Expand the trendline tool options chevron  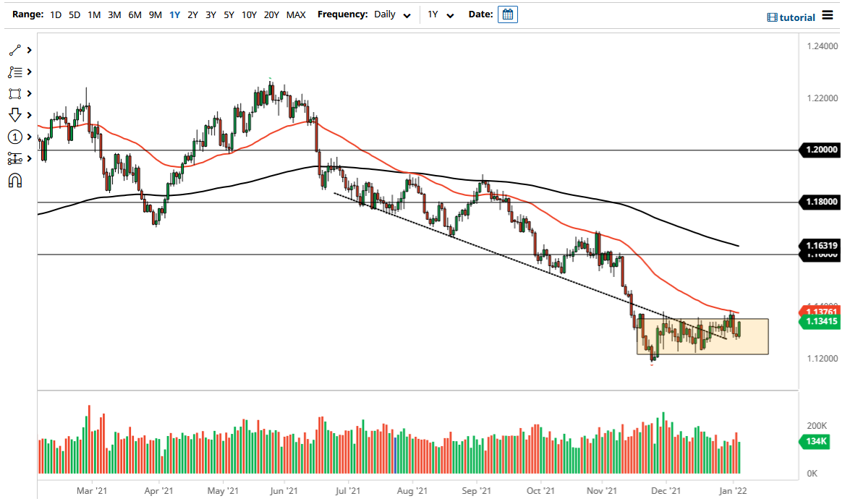click(29, 49)
